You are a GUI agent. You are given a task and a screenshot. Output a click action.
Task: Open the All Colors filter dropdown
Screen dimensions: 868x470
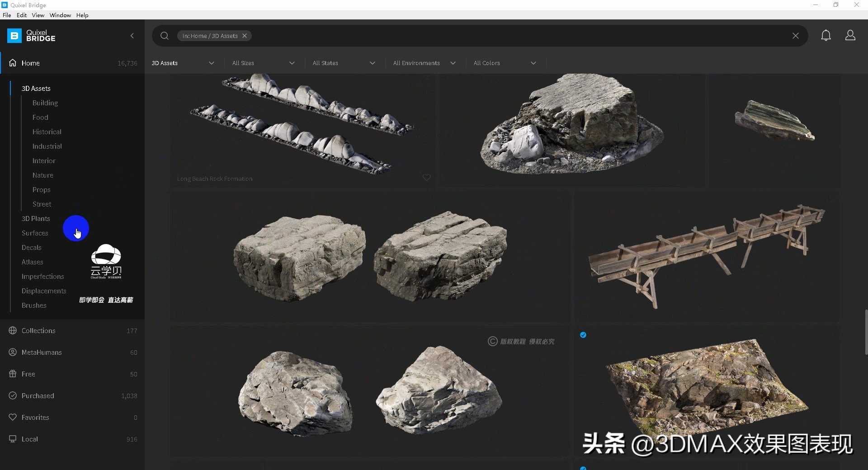click(x=505, y=63)
